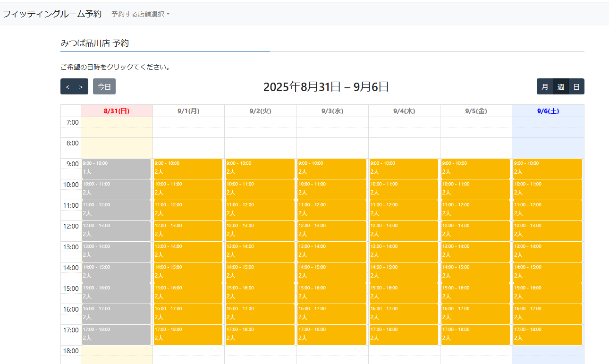Go to the previous week with the left arrow
Viewport: 609px width, 364px height.
(x=68, y=87)
